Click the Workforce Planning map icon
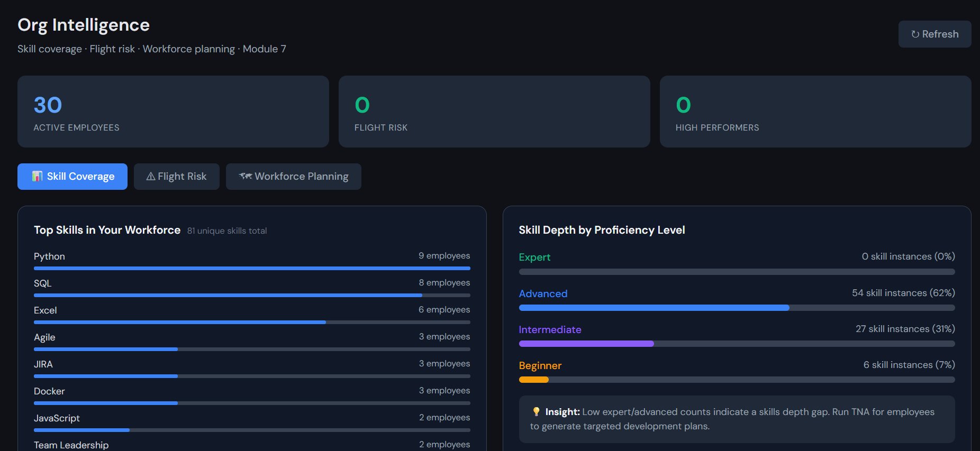The width and height of the screenshot is (980, 451). (245, 176)
